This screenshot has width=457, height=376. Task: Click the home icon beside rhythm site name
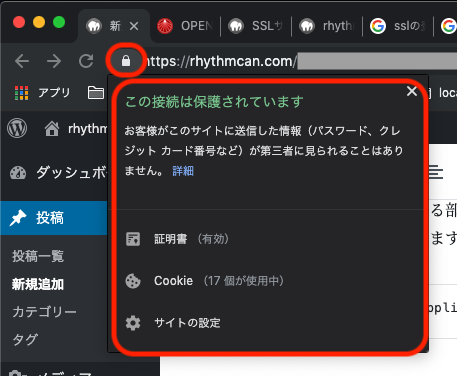(x=52, y=129)
